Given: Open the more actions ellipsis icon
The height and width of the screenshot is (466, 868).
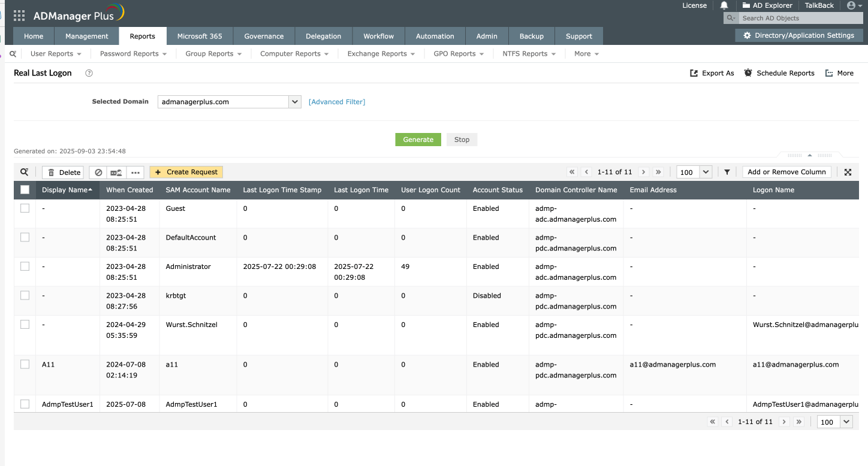Looking at the screenshot, I should (x=135, y=173).
